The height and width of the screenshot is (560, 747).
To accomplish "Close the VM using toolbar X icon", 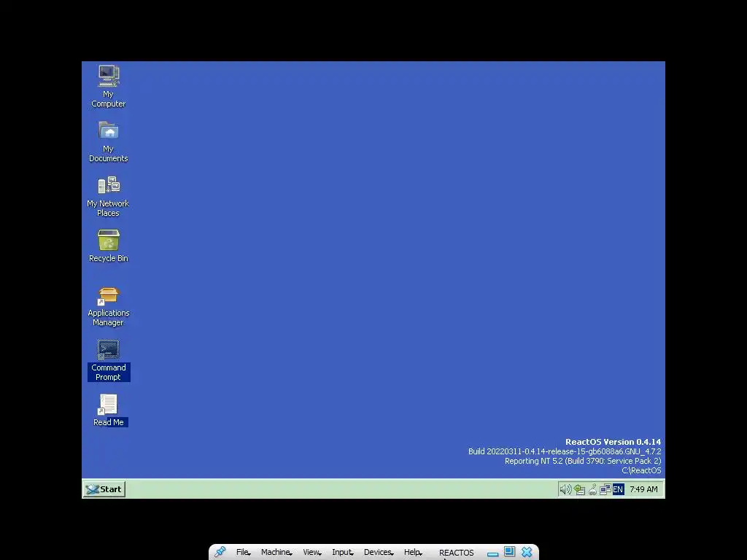I will (x=527, y=552).
